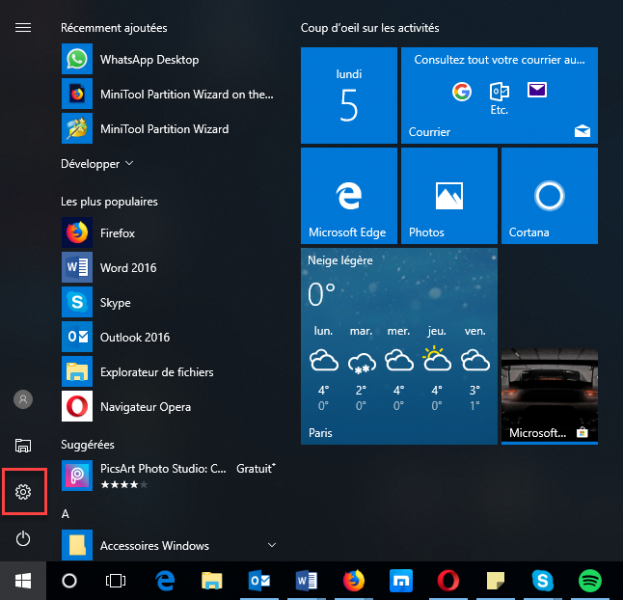Open Maxthon browser on the taskbar
The width and height of the screenshot is (623, 600).
pos(401,581)
